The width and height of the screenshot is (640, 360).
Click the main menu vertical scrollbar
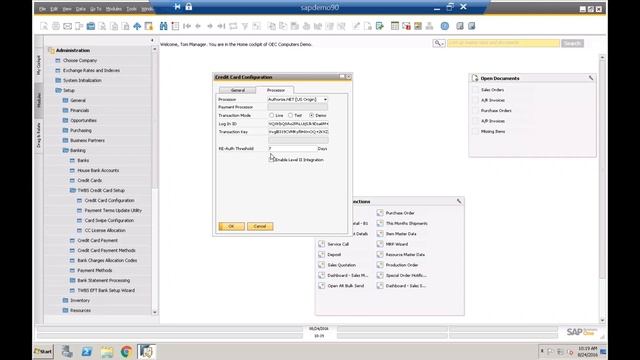[x=154, y=180]
